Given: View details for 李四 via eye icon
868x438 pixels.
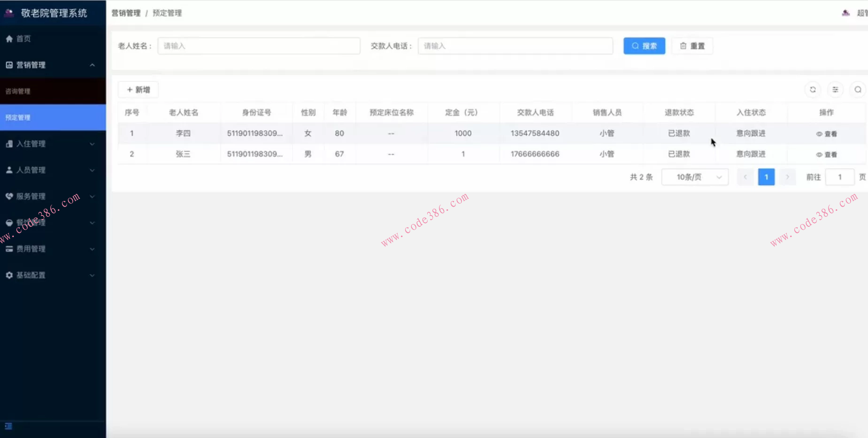Looking at the screenshot, I should (x=819, y=134).
